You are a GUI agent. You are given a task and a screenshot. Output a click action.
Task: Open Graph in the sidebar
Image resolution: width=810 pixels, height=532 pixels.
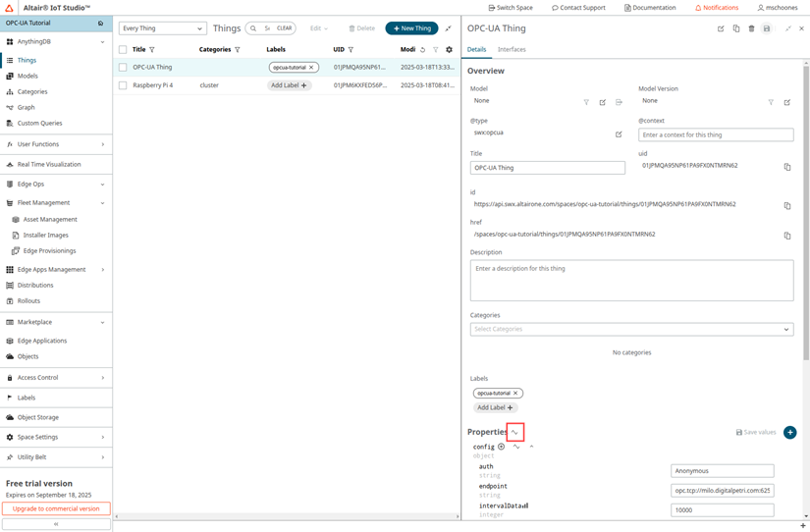coord(26,107)
